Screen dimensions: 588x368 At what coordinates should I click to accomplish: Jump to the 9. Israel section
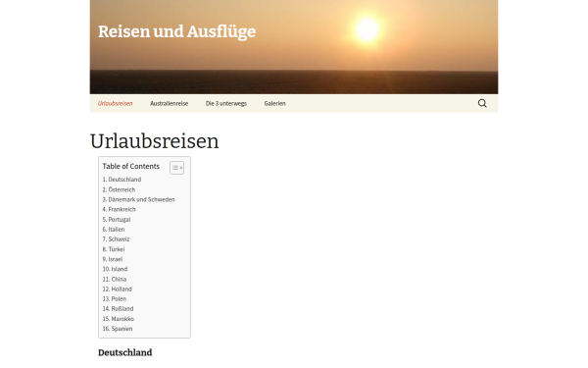click(113, 259)
